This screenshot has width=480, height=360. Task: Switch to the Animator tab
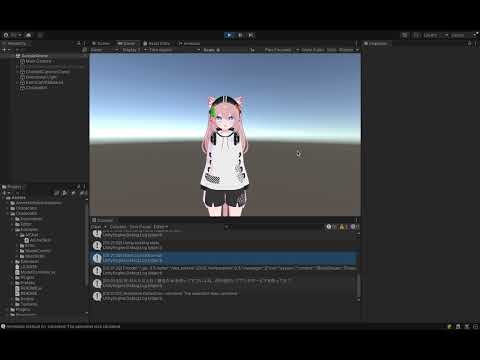point(189,44)
